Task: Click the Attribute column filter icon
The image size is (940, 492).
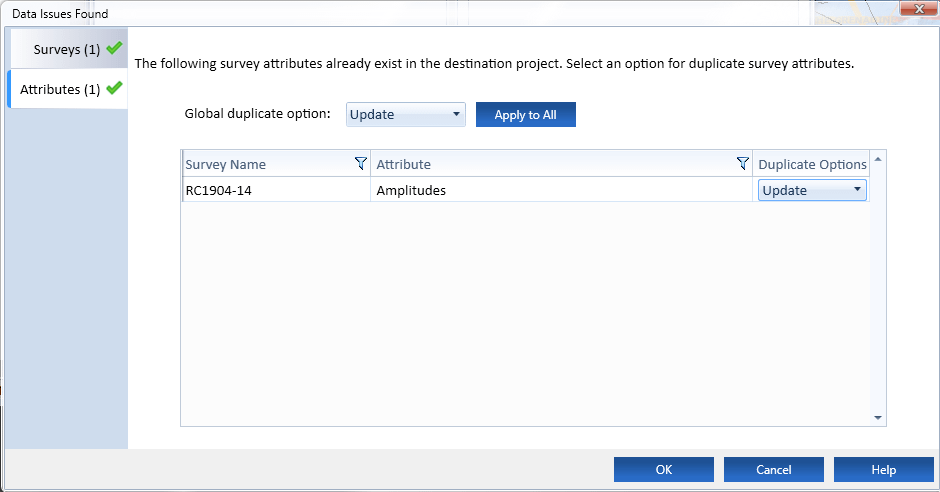Action: [x=742, y=164]
